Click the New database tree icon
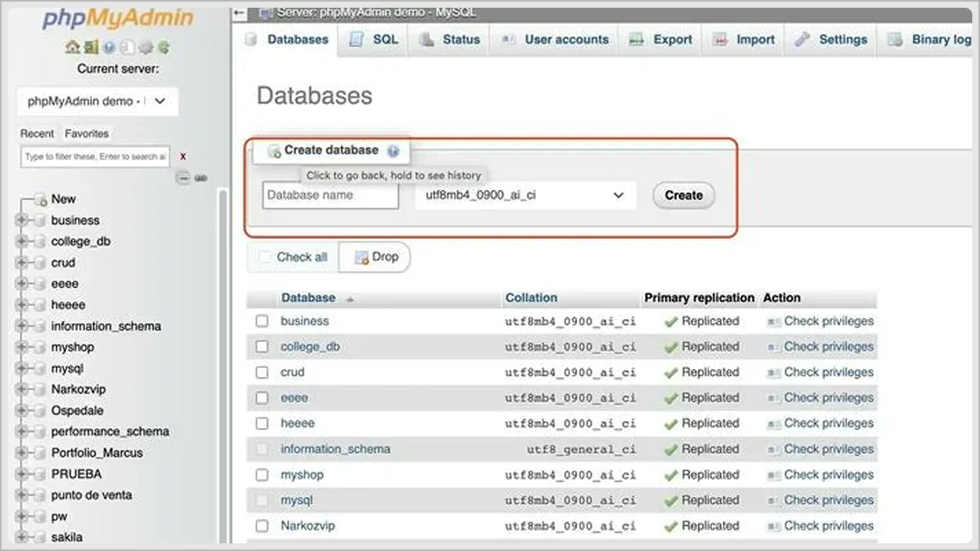 (41, 199)
